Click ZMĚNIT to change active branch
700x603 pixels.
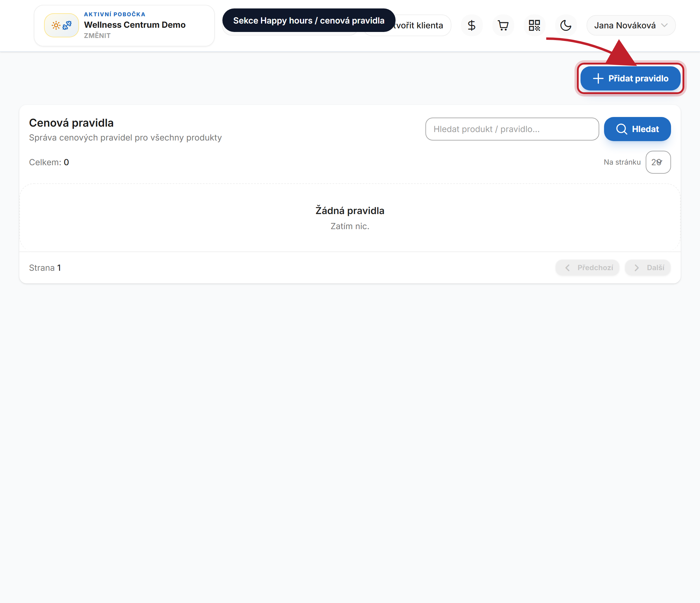[x=97, y=36]
